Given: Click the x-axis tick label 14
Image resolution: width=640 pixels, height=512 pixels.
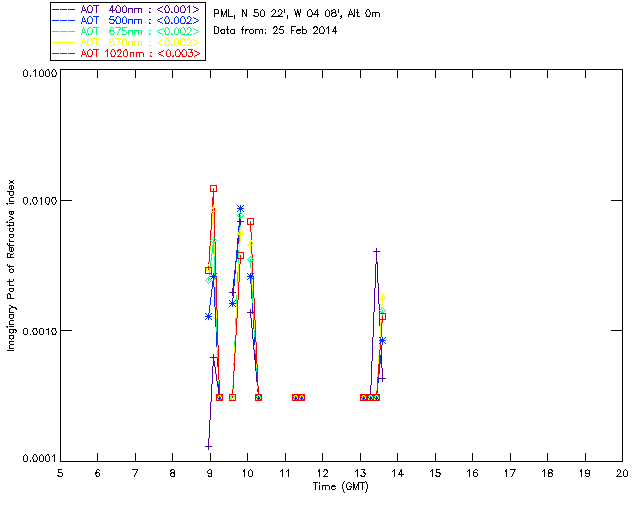Looking at the screenshot, I should click(x=398, y=473).
